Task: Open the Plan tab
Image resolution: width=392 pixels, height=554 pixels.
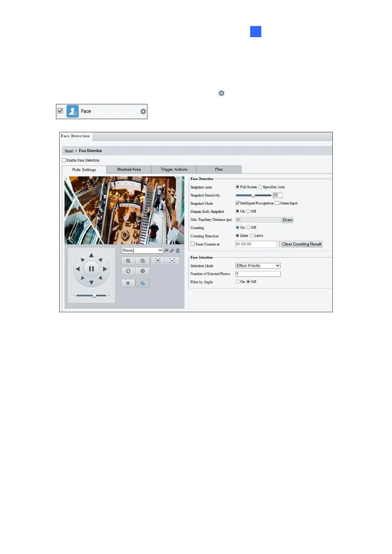Action: coord(219,169)
